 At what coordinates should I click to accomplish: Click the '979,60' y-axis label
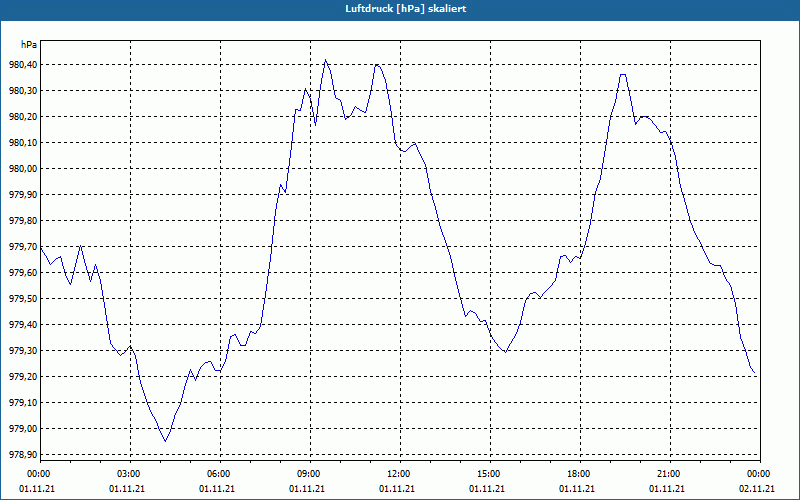coord(23,273)
